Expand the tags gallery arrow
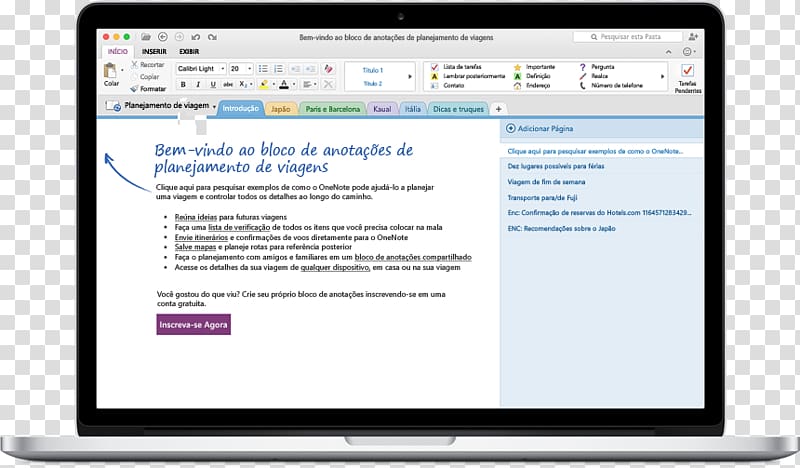 (662, 77)
